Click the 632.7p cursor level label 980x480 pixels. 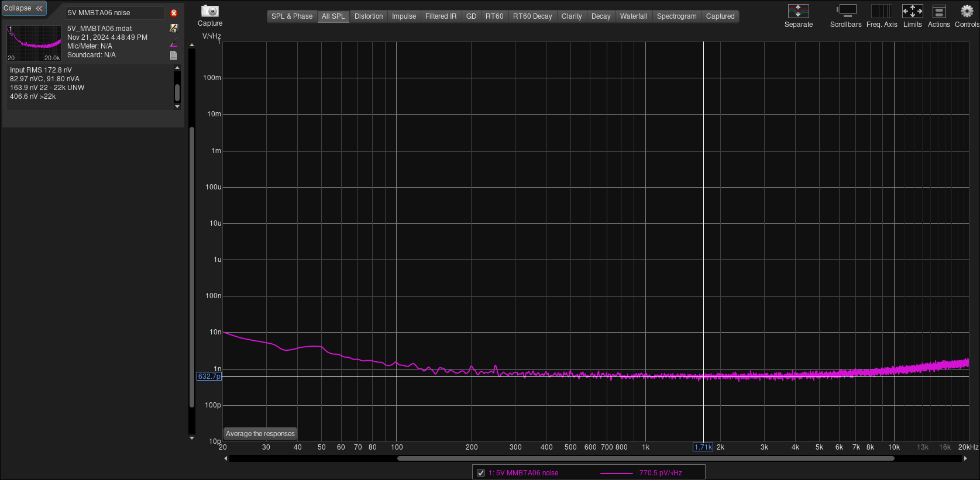pyautogui.click(x=209, y=377)
